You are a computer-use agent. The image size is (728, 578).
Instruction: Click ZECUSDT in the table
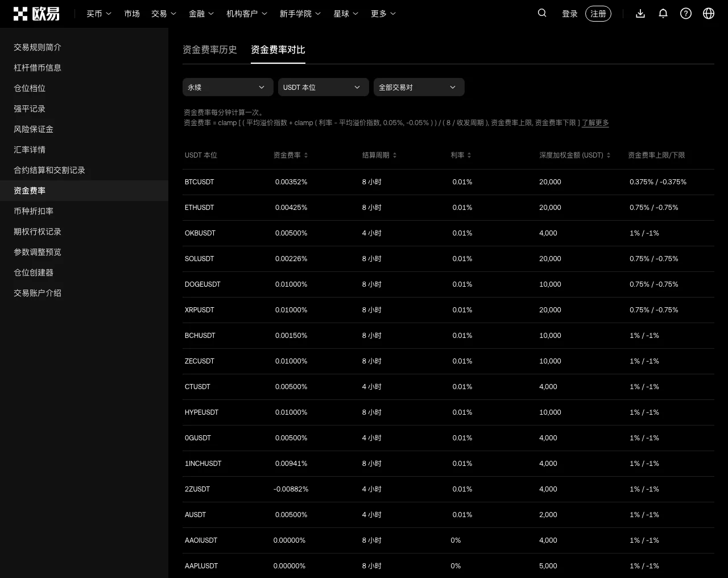pyautogui.click(x=200, y=361)
